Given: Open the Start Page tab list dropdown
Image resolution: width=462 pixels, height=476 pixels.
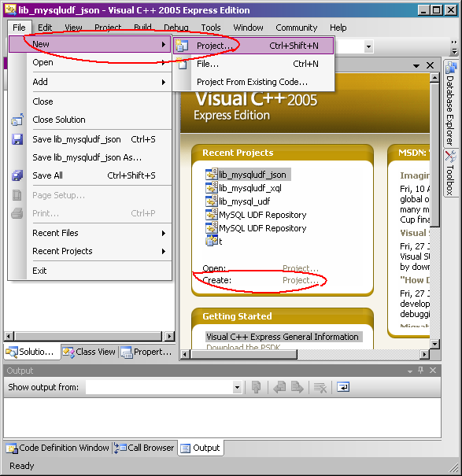Looking at the screenshot, I should 416,65.
